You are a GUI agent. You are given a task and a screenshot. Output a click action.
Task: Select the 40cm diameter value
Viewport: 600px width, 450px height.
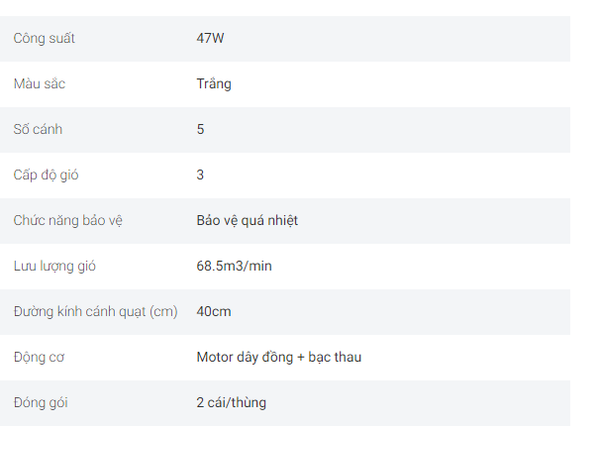point(214,311)
